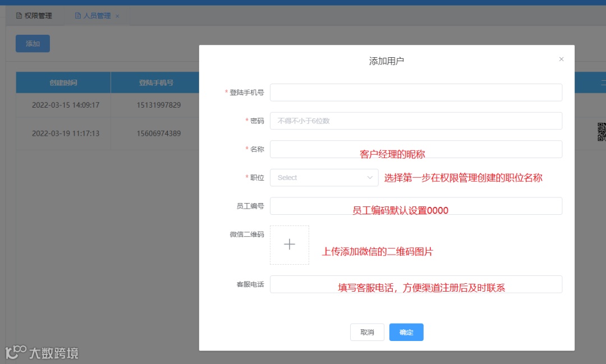
Task: Click the 登陆手机号 column header
Action: 156,82
